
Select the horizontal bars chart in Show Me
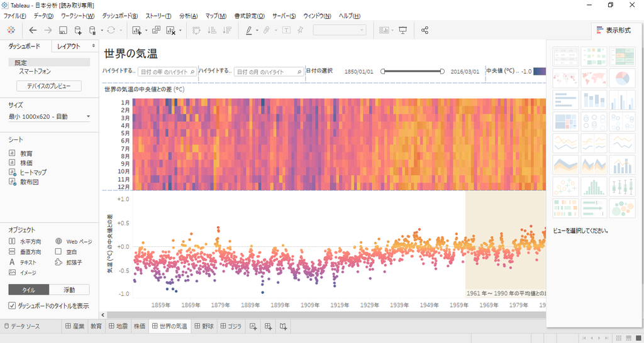click(x=566, y=100)
